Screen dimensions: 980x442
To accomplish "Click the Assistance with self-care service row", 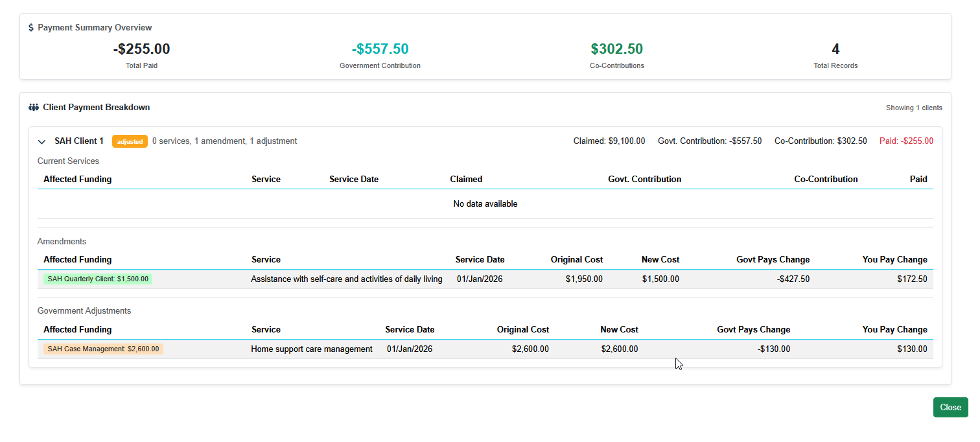I will (x=346, y=279).
